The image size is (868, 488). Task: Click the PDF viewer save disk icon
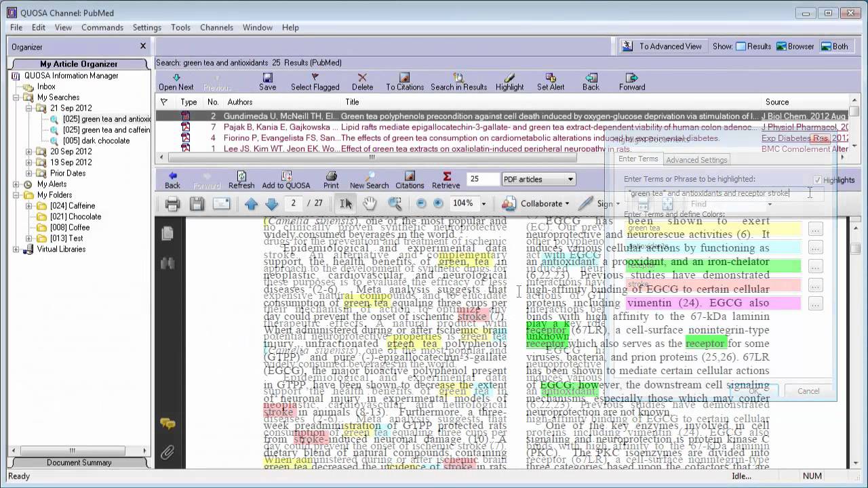pos(197,203)
